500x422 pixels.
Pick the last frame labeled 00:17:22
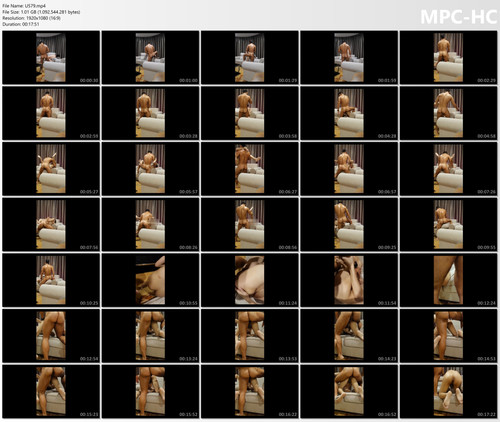[448, 391]
